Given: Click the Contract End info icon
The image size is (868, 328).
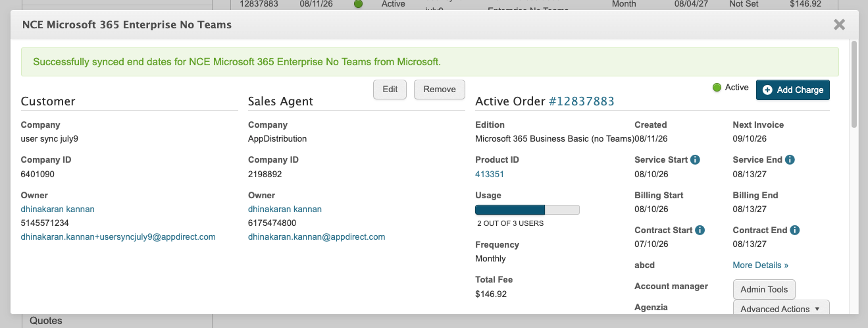Looking at the screenshot, I should click(x=795, y=231).
